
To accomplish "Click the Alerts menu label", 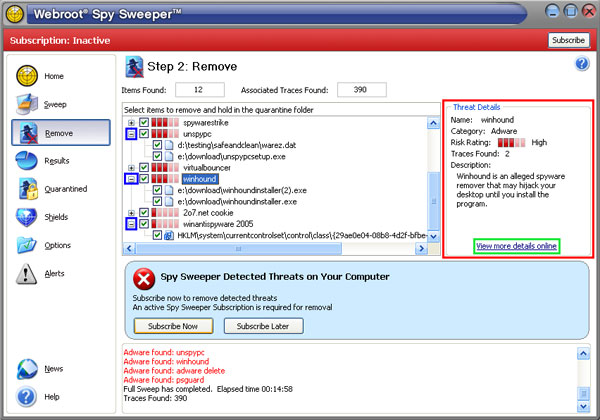I will [x=54, y=273].
